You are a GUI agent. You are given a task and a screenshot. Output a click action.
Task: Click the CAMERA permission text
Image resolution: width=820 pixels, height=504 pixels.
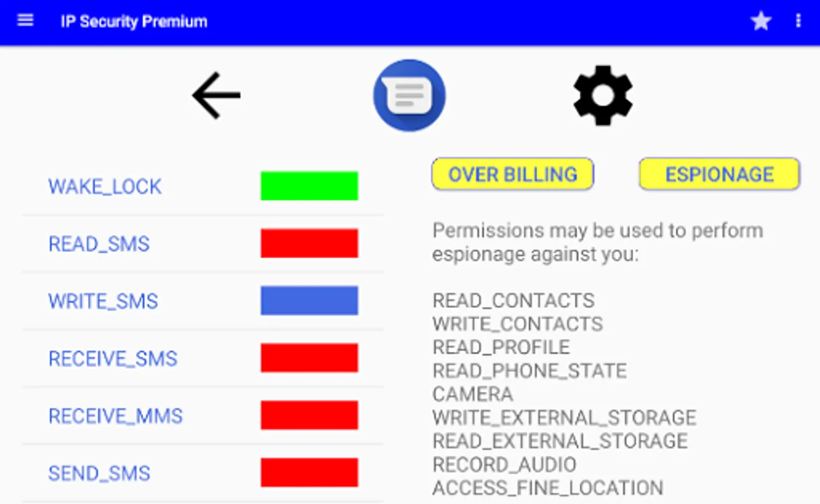coord(472,394)
